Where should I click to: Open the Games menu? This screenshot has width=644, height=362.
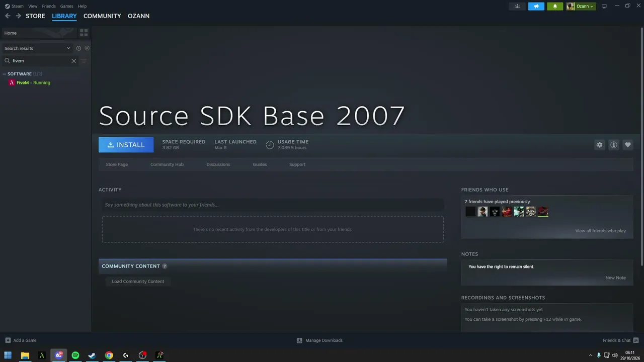(66, 6)
